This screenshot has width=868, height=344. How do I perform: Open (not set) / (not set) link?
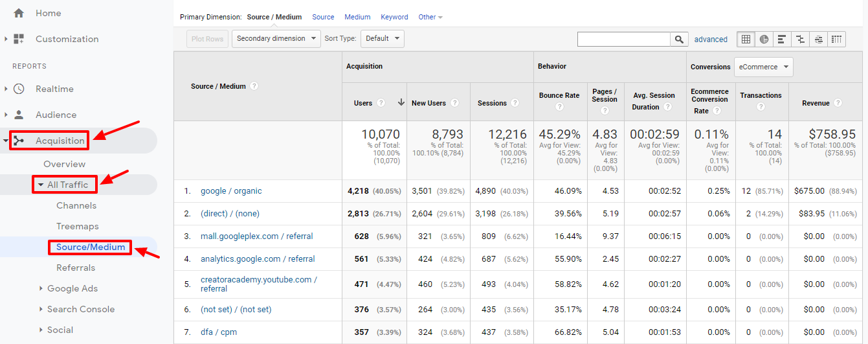click(236, 310)
